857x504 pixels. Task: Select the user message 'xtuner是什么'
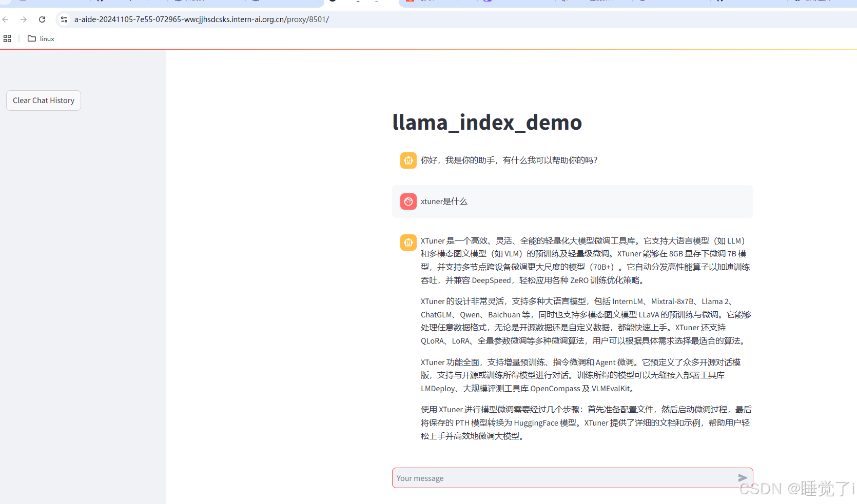[x=444, y=201]
